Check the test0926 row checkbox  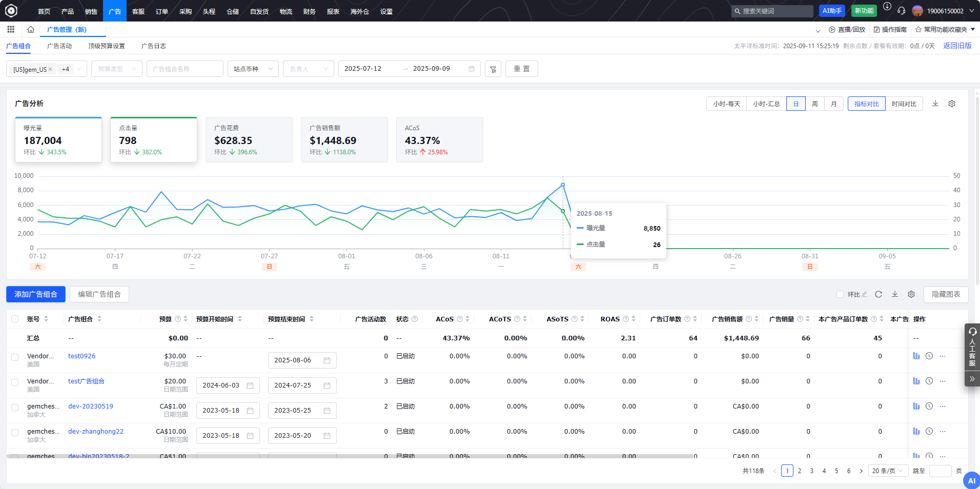[x=15, y=357]
